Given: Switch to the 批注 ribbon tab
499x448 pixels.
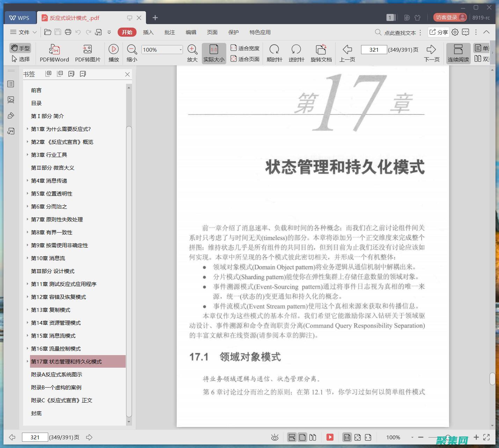Looking at the screenshot, I should tap(170, 32).
